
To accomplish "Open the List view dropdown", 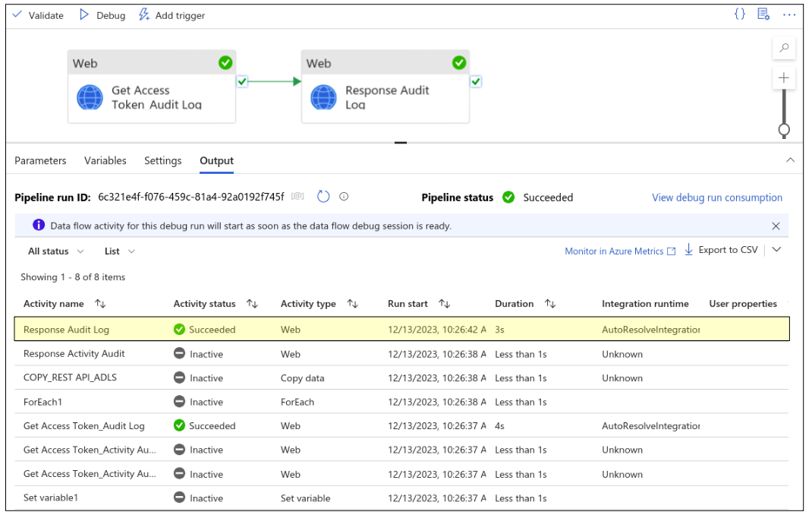I will tap(120, 251).
